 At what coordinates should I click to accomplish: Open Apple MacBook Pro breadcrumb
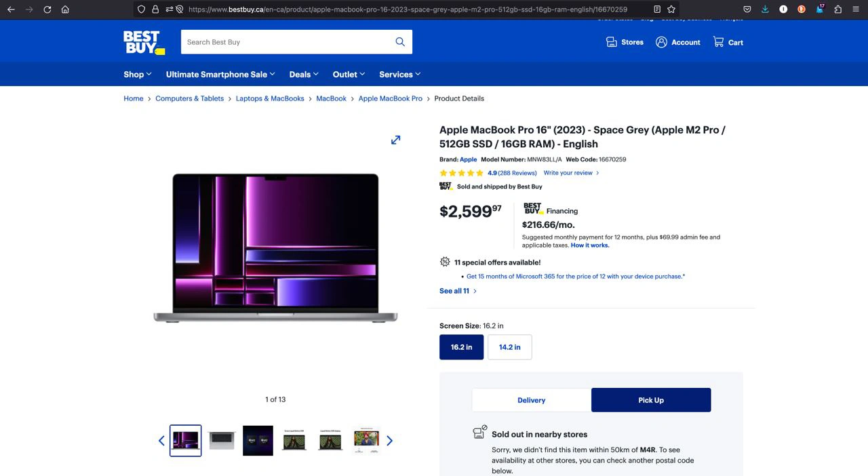tap(391, 98)
